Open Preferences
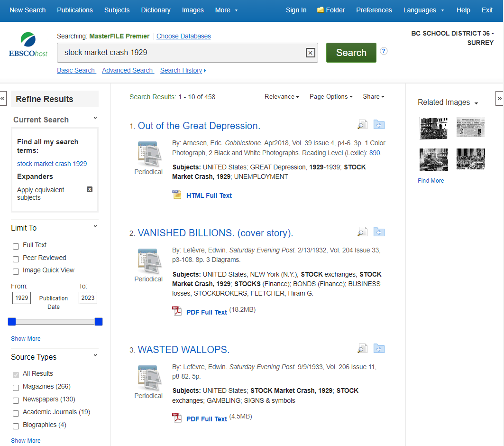Screen dimensions: 504x446 pyautogui.click(x=374, y=10)
